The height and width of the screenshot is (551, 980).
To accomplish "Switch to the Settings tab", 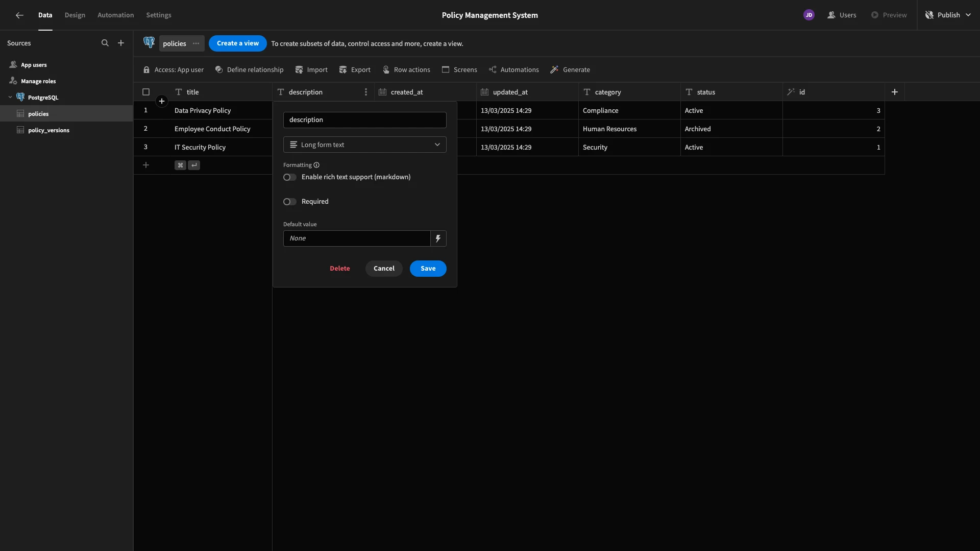I will click(159, 15).
